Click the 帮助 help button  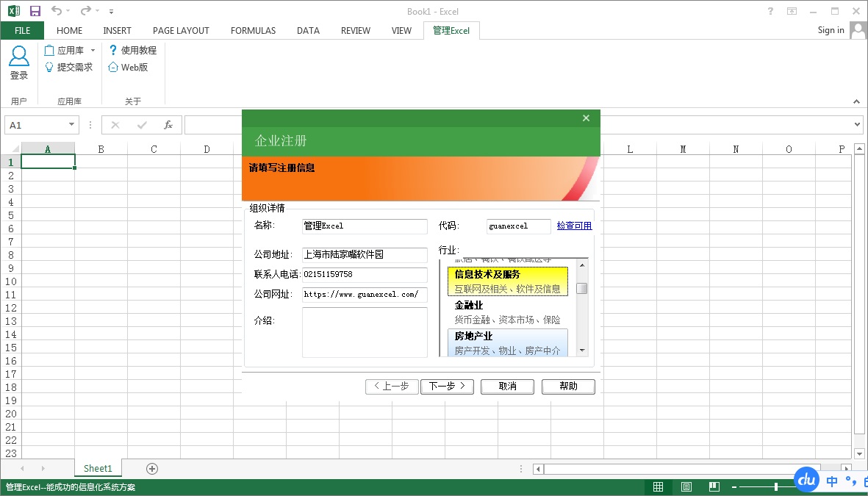[569, 387]
